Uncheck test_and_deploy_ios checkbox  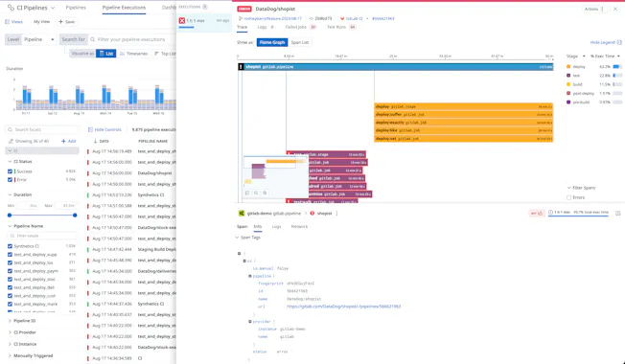click(x=10, y=262)
